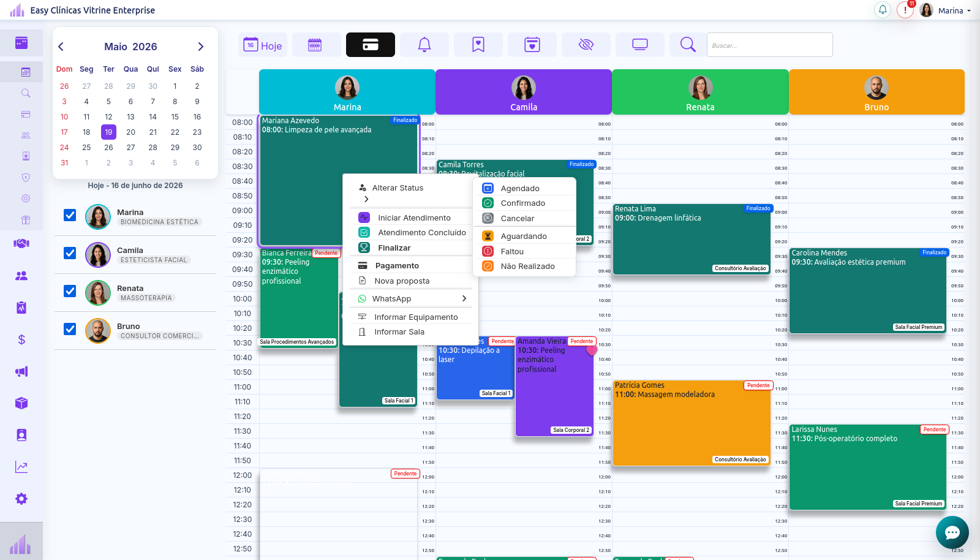The width and height of the screenshot is (980, 560).
Task: Open Patrícia Gomes Massagem modeladora appointment
Action: [x=692, y=423]
